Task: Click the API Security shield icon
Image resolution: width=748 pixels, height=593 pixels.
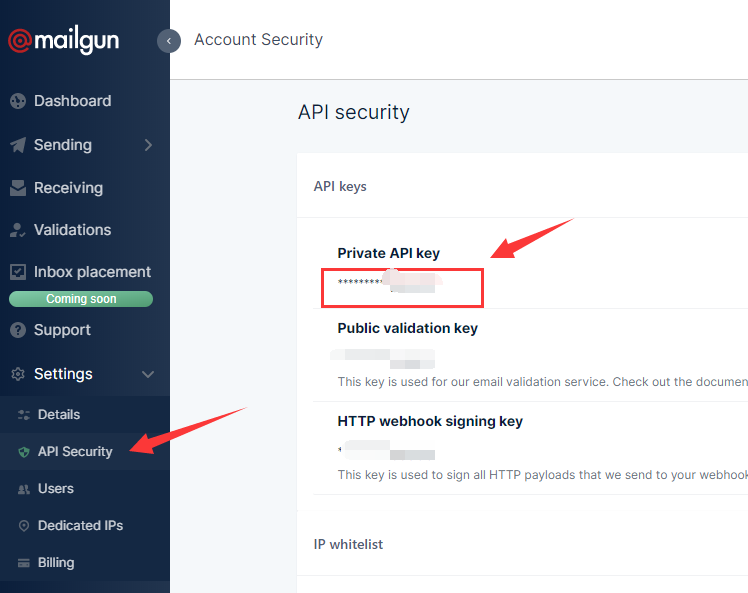Action: 24,452
